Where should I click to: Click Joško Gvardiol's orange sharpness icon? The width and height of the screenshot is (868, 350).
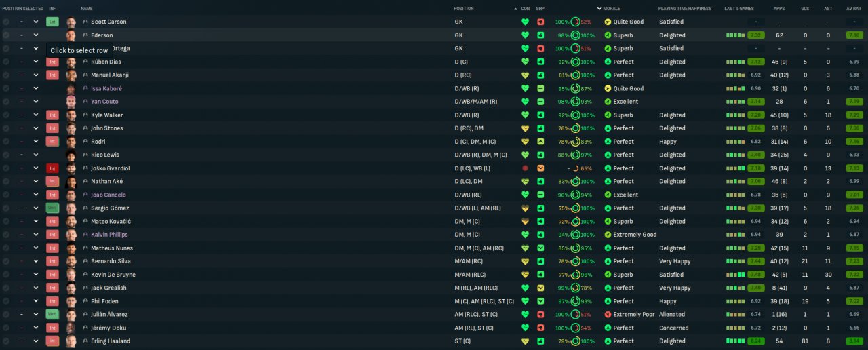click(540, 168)
